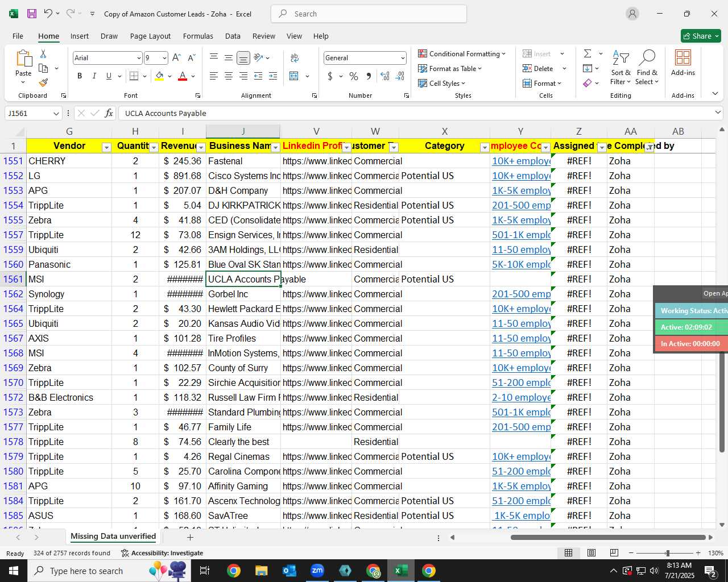Open 201-500 employees link for Gorbel Inc row

coord(521,294)
